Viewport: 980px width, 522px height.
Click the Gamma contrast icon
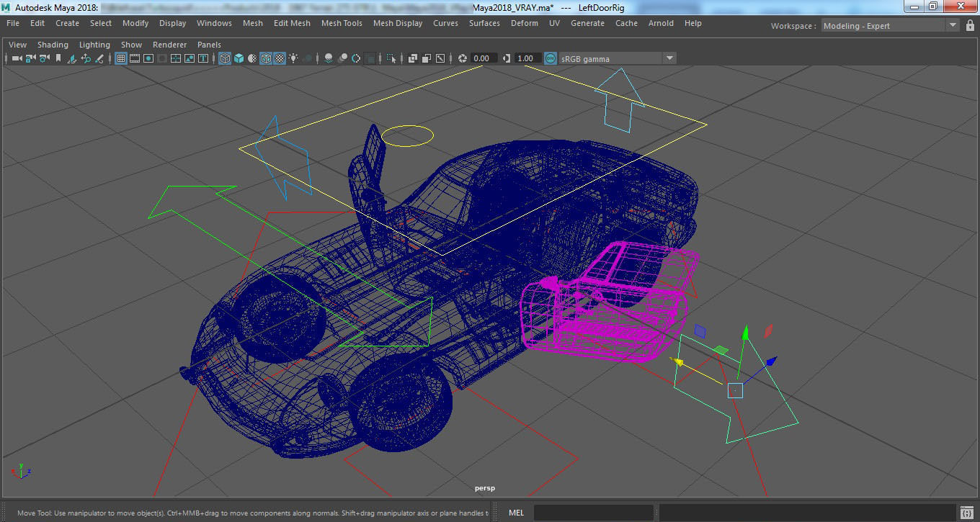click(x=507, y=58)
